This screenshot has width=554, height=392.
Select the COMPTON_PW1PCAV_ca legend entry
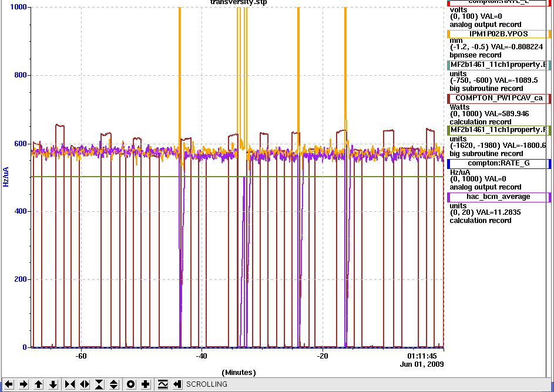(499, 98)
